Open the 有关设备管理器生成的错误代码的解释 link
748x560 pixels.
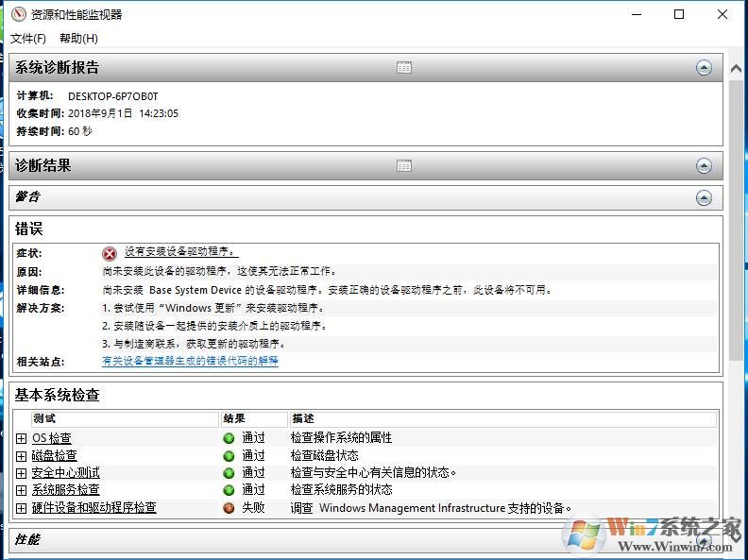pyautogui.click(x=190, y=361)
